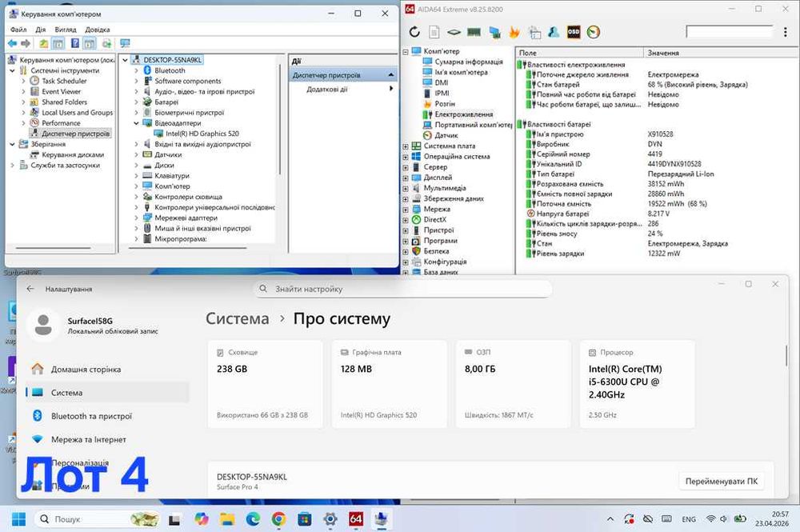Click the AIDA64 search input box
The width and height of the screenshot is (800, 532).
click(729, 32)
